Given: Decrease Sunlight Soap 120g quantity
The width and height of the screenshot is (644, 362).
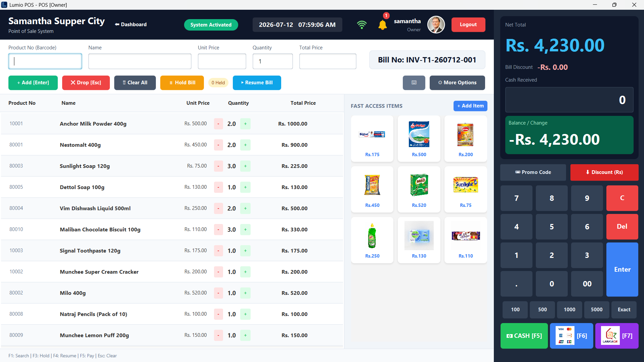Looking at the screenshot, I should (218, 166).
